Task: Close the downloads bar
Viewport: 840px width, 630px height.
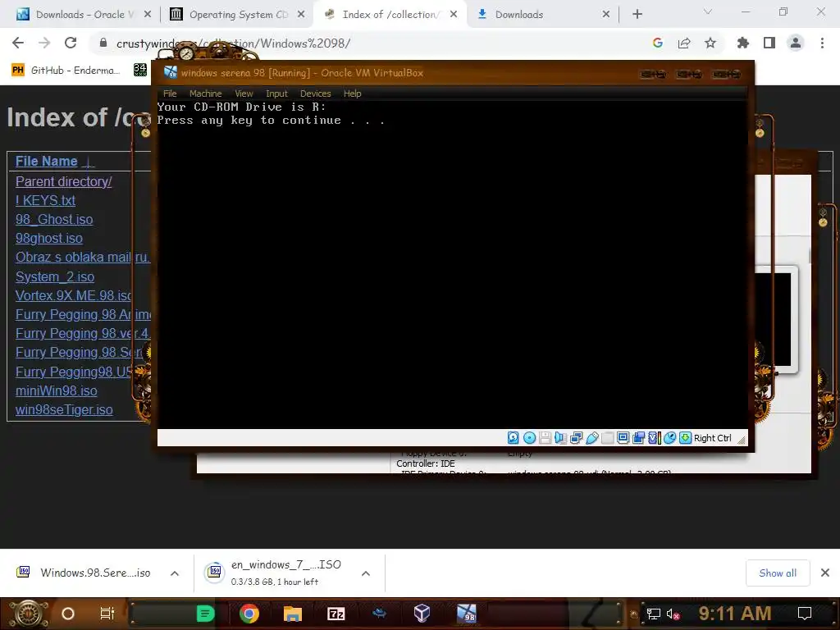Action: point(825,573)
